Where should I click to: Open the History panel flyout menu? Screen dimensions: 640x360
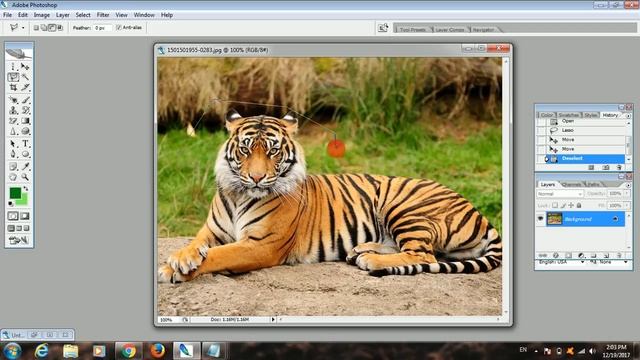point(628,116)
